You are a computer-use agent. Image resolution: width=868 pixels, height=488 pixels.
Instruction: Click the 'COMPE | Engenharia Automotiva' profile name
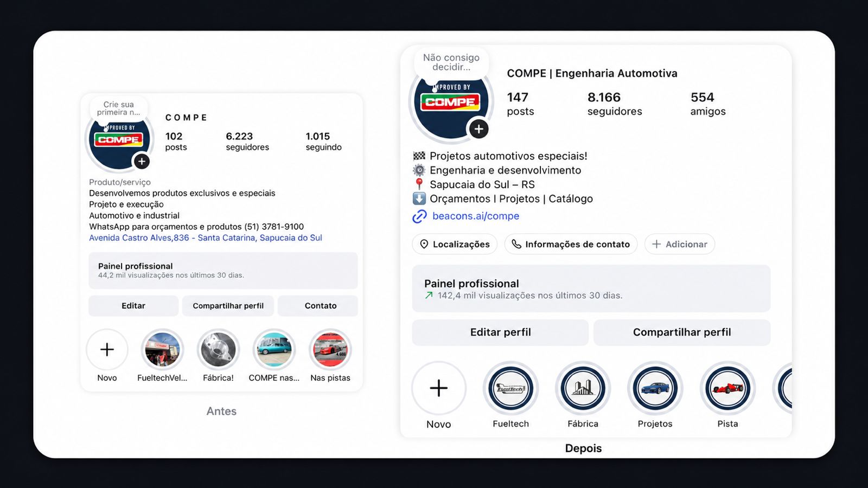pyautogui.click(x=592, y=73)
